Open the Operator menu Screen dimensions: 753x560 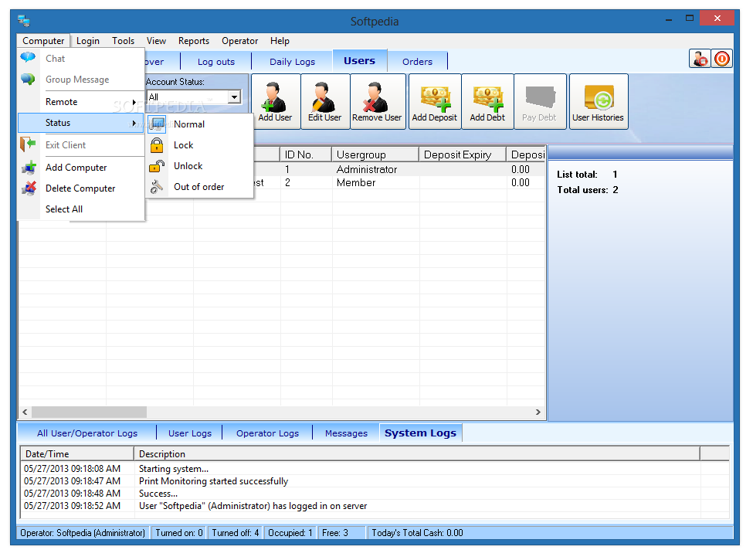tap(239, 41)
